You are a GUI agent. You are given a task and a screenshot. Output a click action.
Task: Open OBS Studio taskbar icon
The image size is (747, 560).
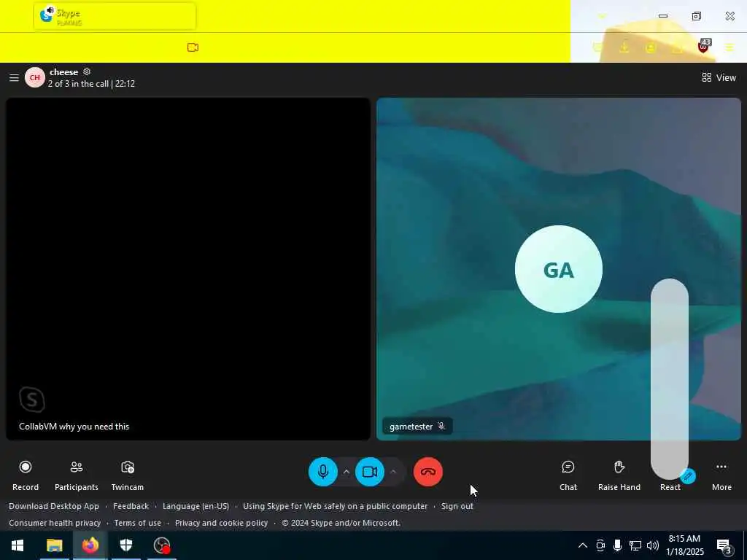[x=162, y=545]
